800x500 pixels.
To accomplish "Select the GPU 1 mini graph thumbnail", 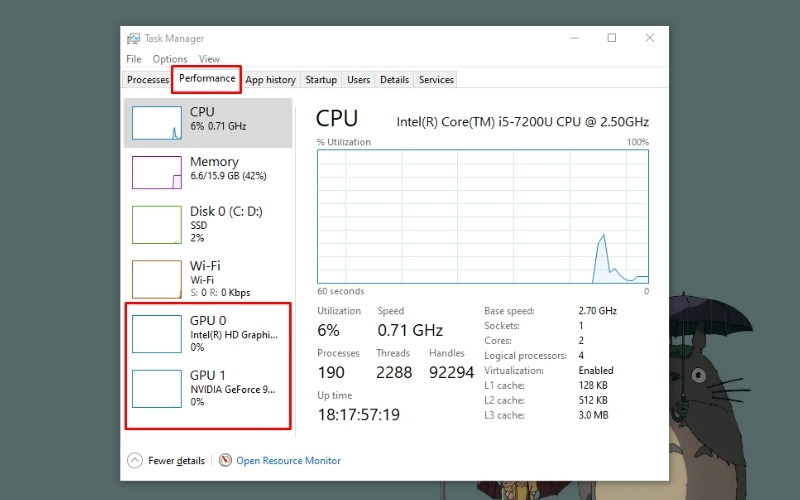I will click(x=157, y=389).
